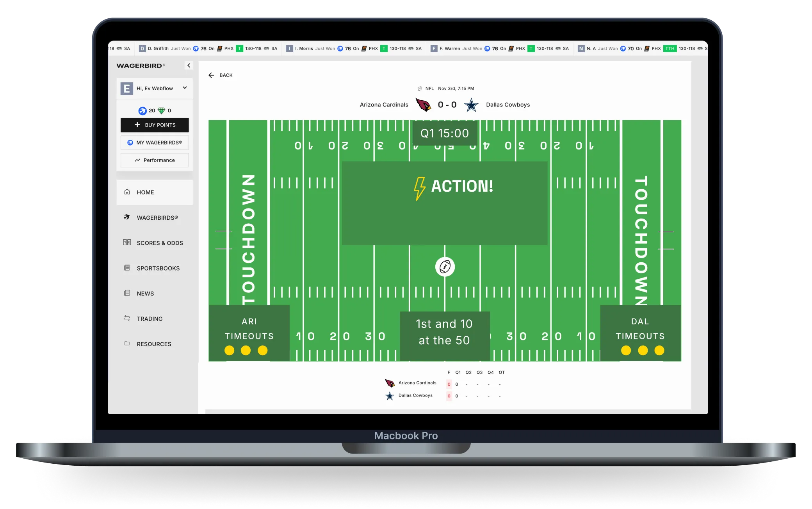This screenshot has height=509, width=812.
Task: Click the News icon in the sidebar
Action: (126, 293)
